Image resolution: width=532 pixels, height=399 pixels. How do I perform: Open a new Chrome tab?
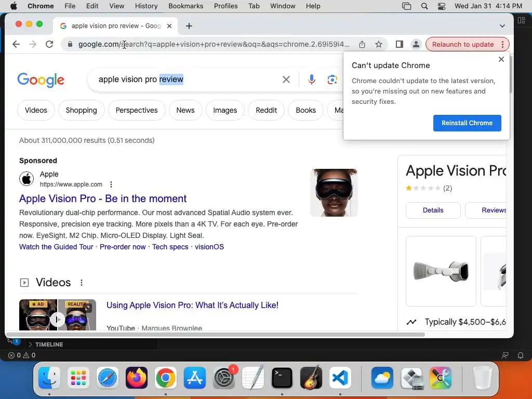(x=189, y=26)
